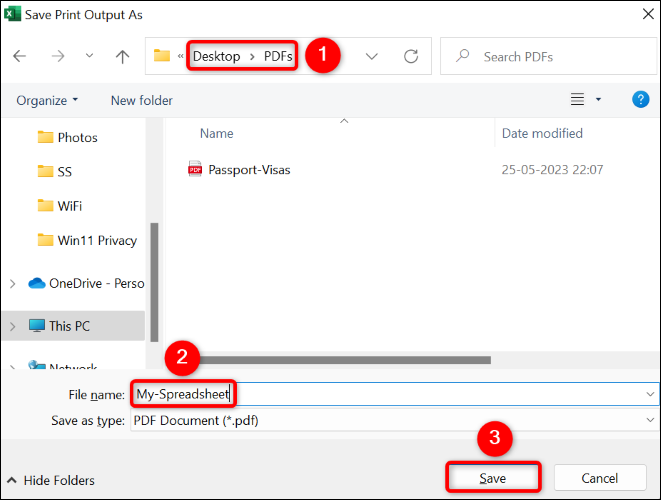Open address bar previous locations dropdown

pos(371,56)
